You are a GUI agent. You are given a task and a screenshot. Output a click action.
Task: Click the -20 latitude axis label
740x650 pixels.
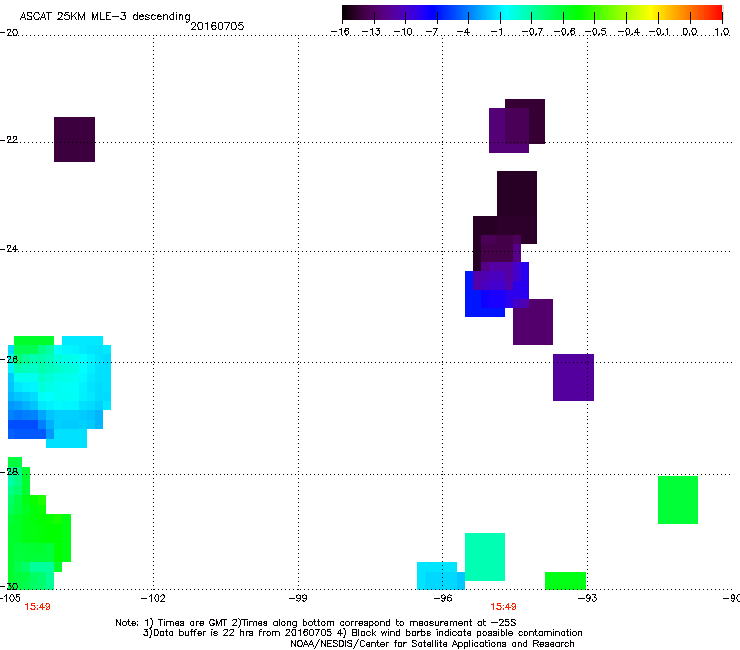tap(9, 33)
